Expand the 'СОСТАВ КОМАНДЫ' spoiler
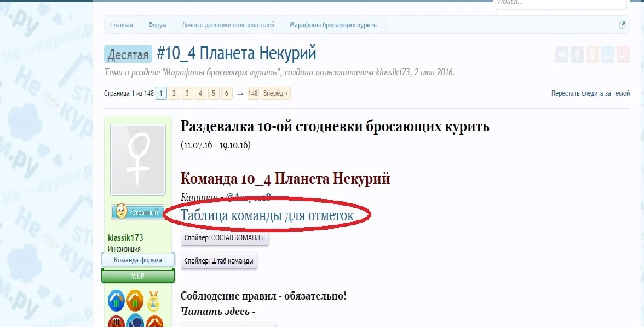 click(225, 238)
